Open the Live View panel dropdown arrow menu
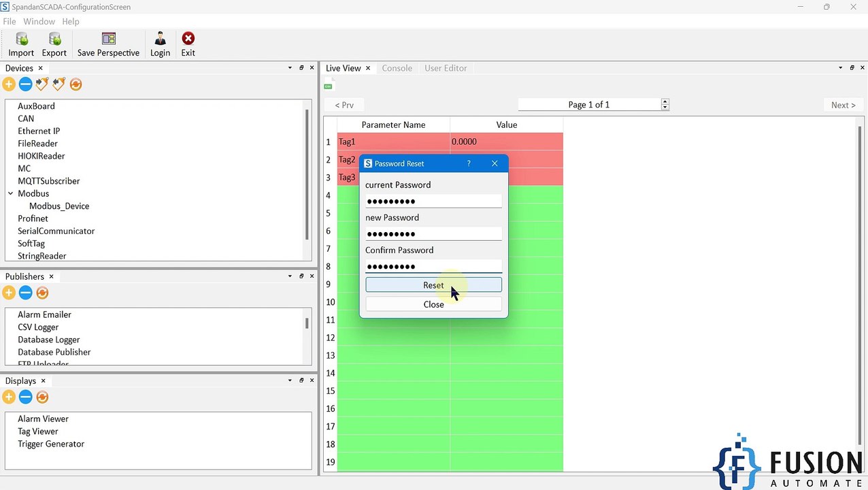This screenshot has height=490, width=868. click(x=840, y=68)
